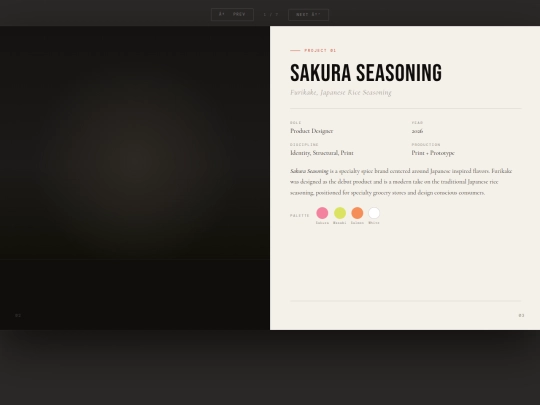The image size is (540, 405).
Task: Click the PRODUCTION field label
Action: pos(426,145)
